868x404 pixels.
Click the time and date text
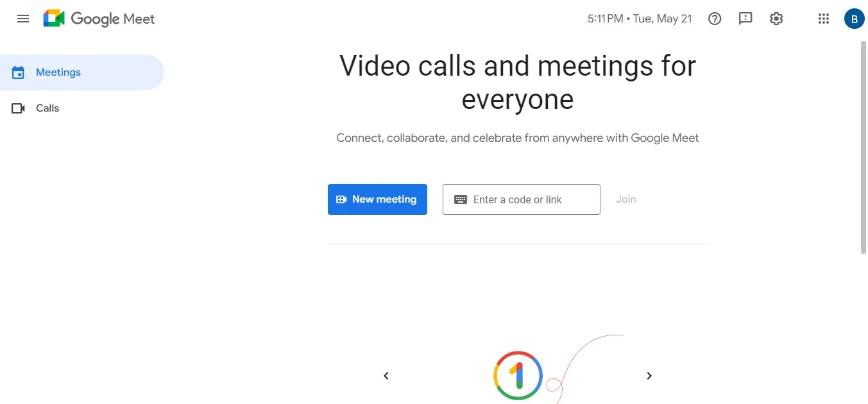point(640,19)
